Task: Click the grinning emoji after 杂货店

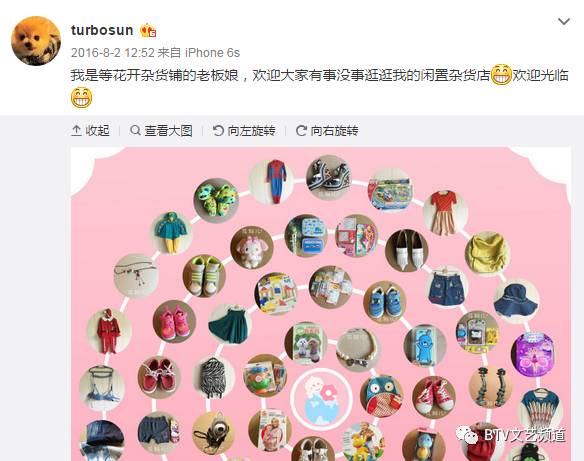Action: point(501,75)
